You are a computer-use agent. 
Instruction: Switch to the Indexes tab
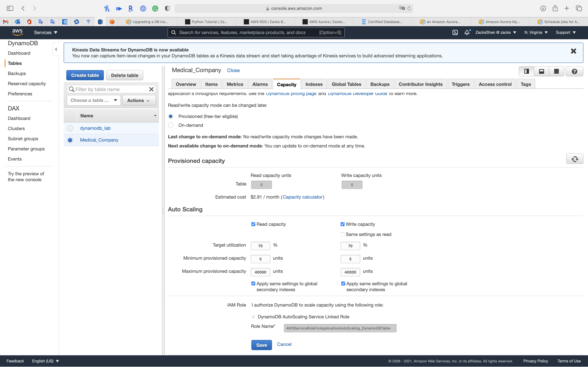[314, 84]
